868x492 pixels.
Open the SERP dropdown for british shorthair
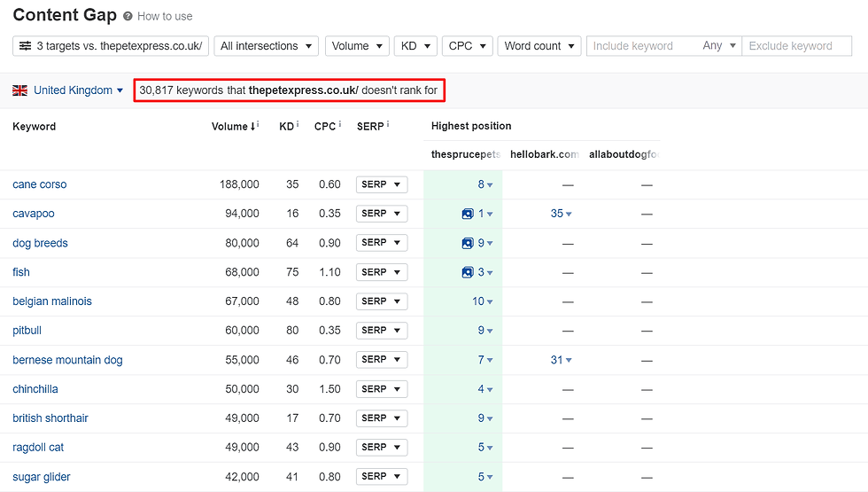[382, 418]
